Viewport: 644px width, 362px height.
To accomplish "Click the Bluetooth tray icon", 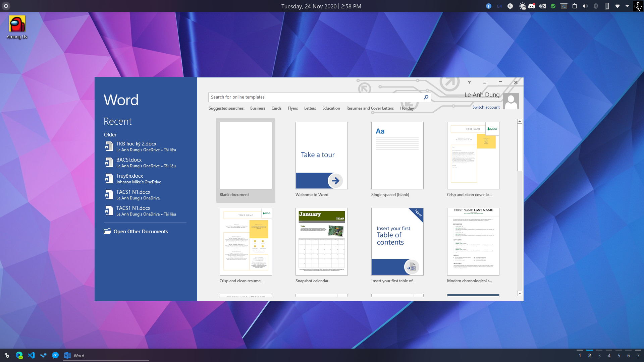I will coord(596,6).
